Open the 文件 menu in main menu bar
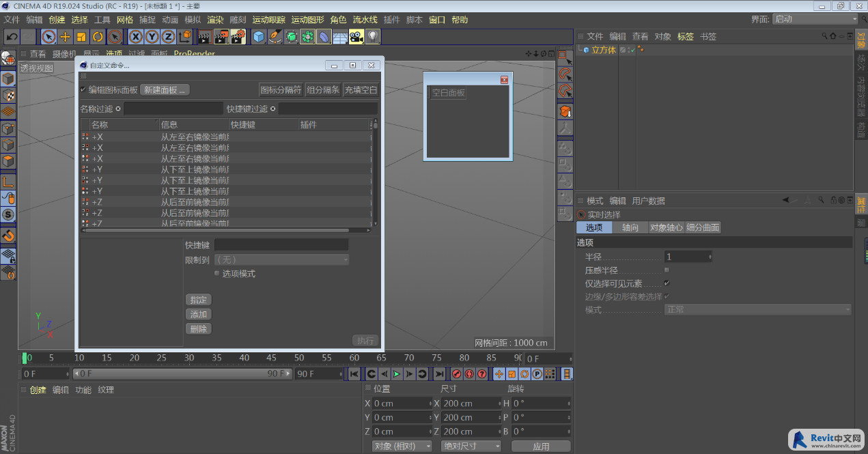Image resolution: width=868 pixels, height=454 pixels. pos(12,20)
